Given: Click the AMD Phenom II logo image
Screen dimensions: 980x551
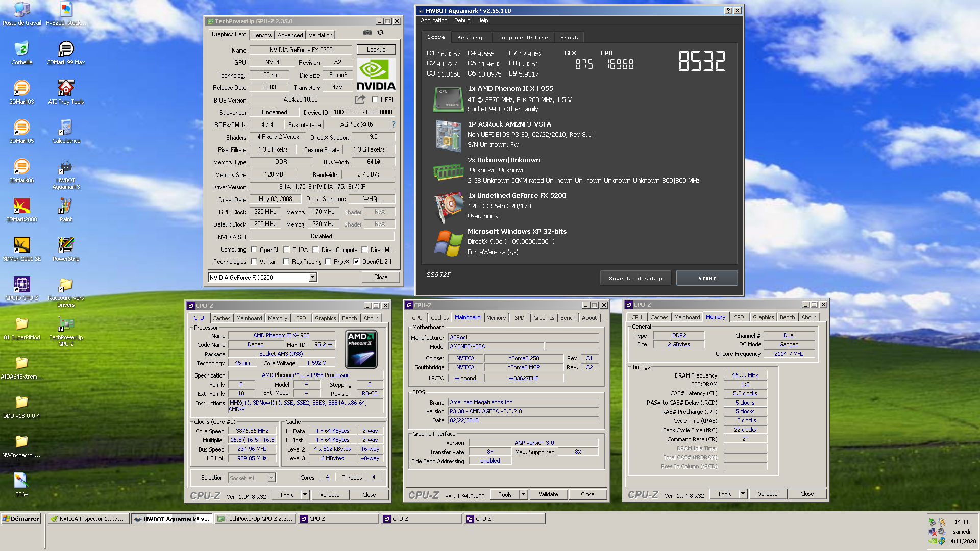Looking at the screenshot, I should tap(361, 349).
